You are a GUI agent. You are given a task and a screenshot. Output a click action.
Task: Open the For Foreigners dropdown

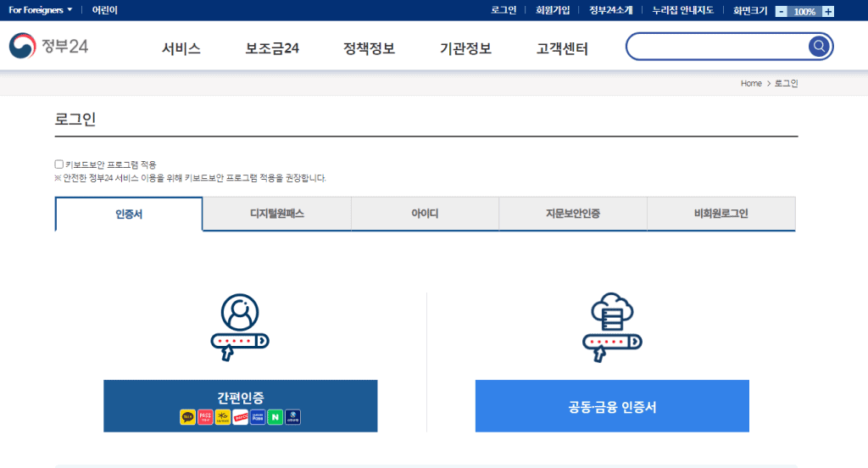pos(41,10)
